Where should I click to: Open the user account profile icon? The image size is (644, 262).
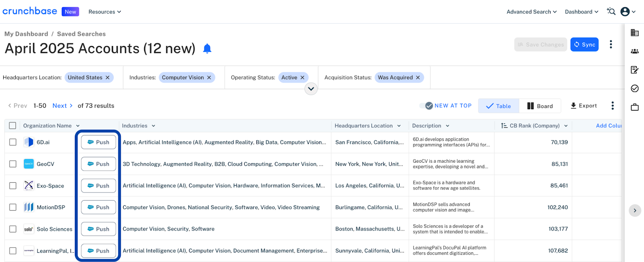click(625, 12)
